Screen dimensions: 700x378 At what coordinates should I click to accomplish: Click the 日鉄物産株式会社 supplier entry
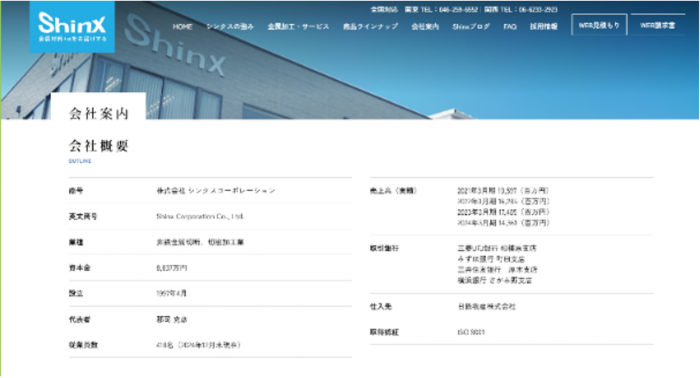click(487, 307)
